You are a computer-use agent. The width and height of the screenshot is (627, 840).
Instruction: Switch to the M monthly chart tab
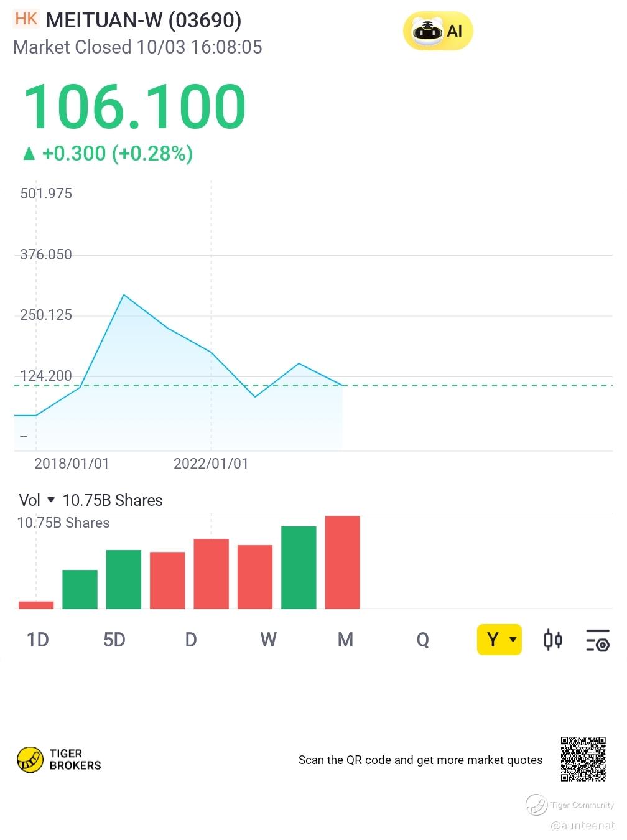click(x=345, y=640)
